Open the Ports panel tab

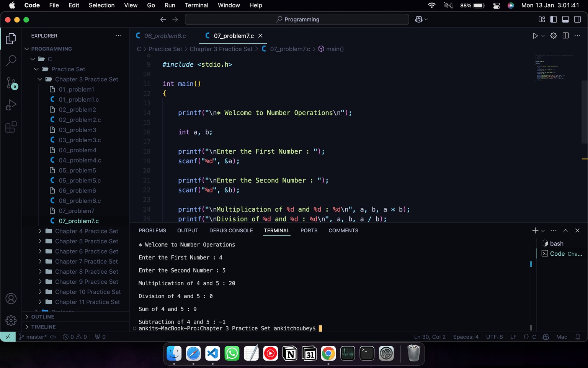(309, 231)
